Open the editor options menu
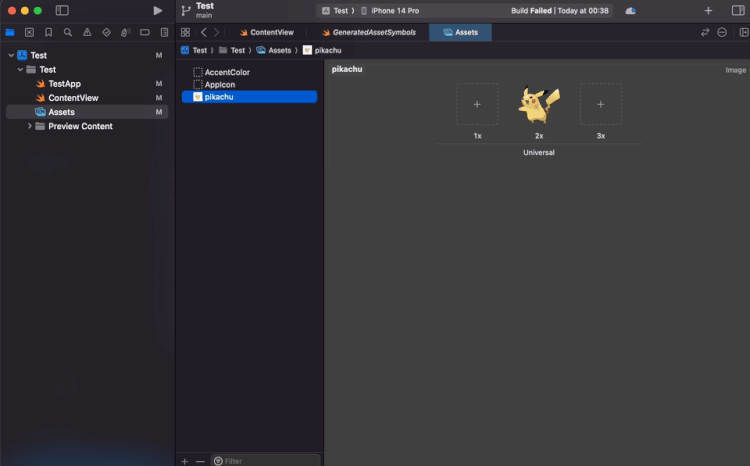This screenshot has height=466, width=750. [x=722, y=33]
